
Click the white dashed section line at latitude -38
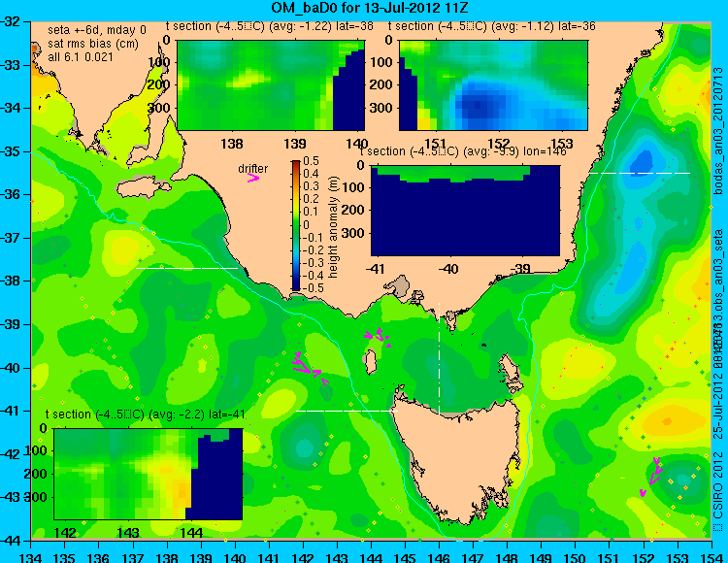coord(186,268)
